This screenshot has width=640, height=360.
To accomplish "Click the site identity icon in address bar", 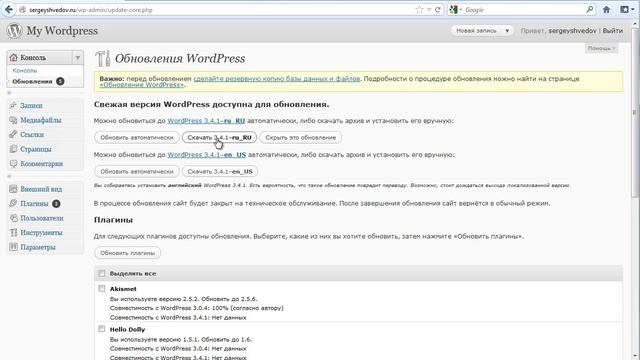I will 22,10.
